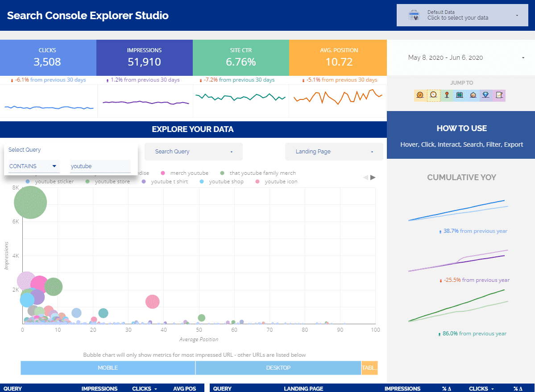Open the Search Query filter control

click(x=194, y=151)
